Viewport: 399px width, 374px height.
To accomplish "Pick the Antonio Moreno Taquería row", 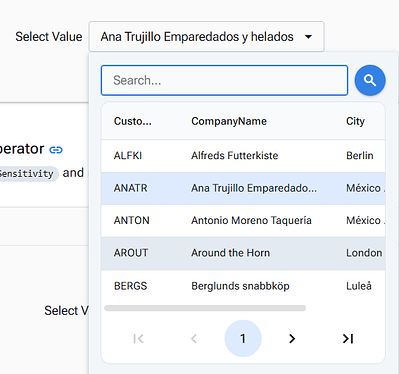I will point(243,220).
